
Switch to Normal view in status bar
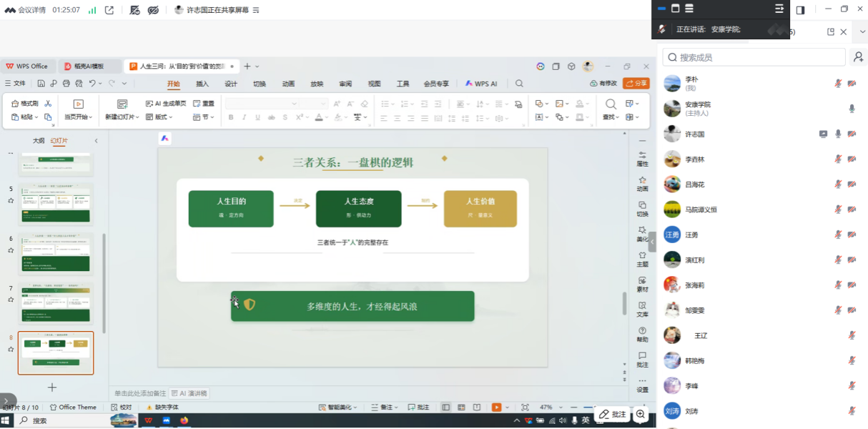click(x=445, y=407)
